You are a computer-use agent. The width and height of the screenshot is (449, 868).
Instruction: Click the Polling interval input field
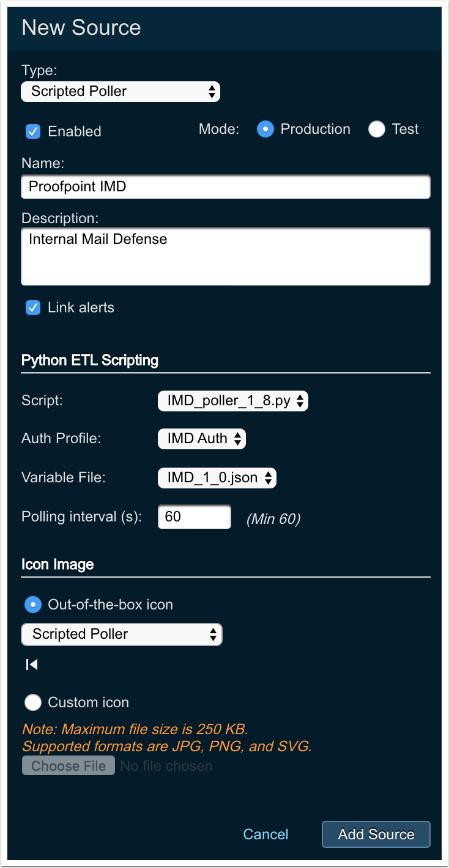click(x=195, y=517)
